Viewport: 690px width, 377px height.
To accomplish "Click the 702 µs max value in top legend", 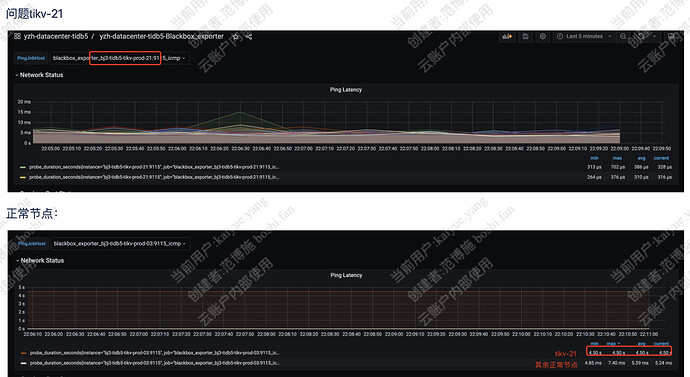I will [618, 167].
